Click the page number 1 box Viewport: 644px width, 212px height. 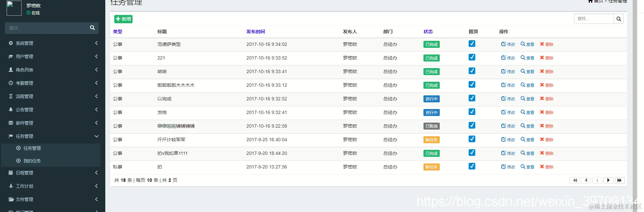click(x=597, y=180)
